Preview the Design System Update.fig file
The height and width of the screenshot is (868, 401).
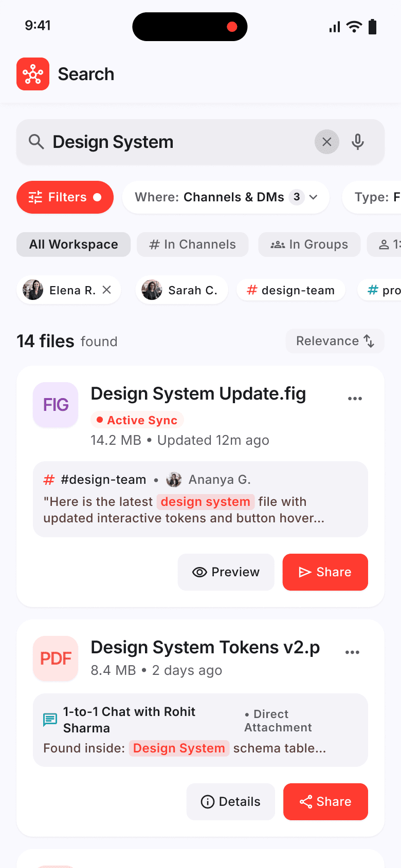(226, 572)
